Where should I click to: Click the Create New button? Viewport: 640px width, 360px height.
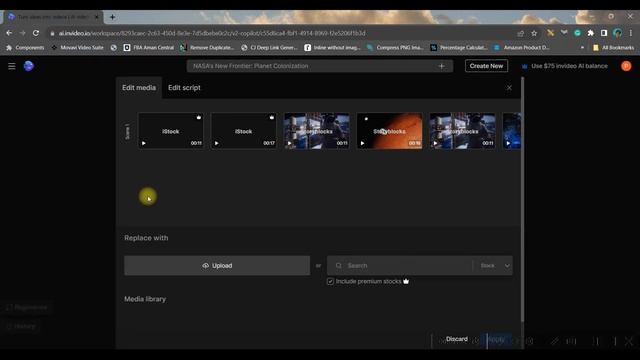coord(486,66)
